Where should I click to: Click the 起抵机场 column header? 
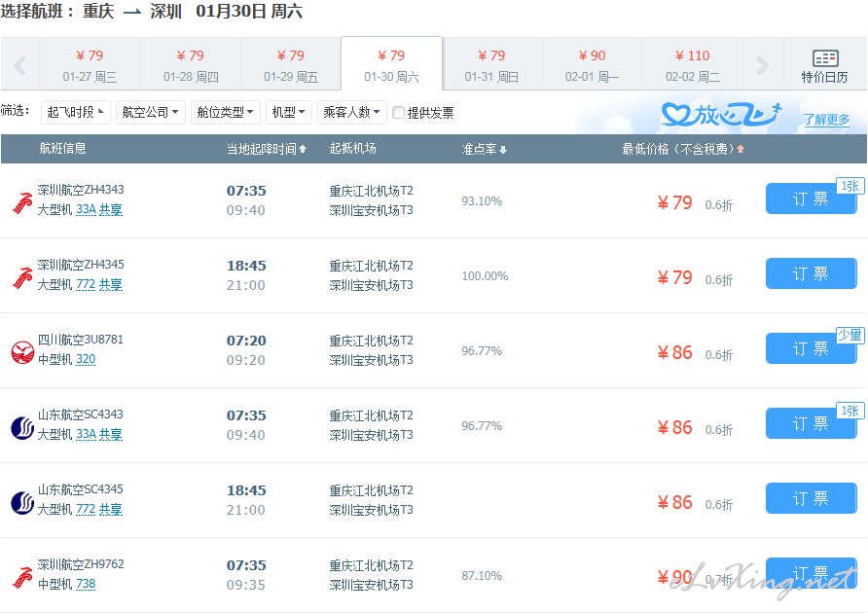point(352,149)
